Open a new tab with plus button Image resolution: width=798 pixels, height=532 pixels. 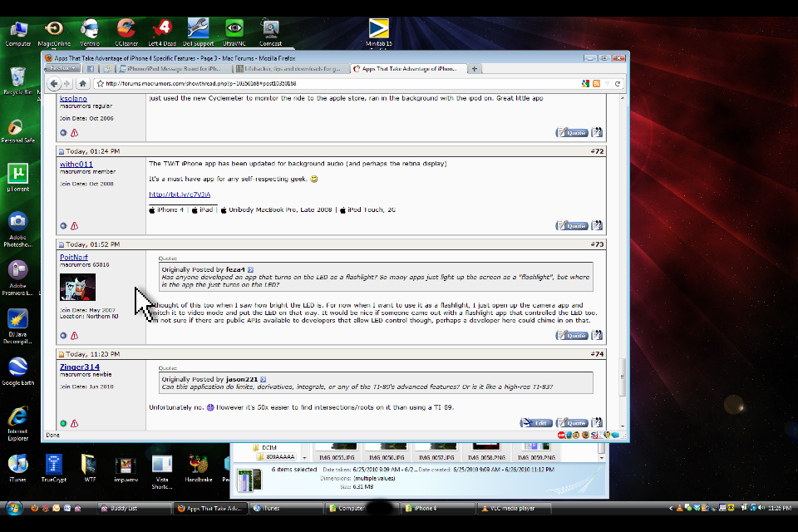point(475,69)
